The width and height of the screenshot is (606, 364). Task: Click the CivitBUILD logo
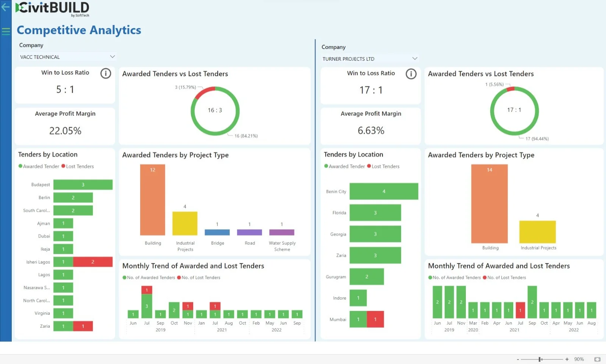point(53,8)
